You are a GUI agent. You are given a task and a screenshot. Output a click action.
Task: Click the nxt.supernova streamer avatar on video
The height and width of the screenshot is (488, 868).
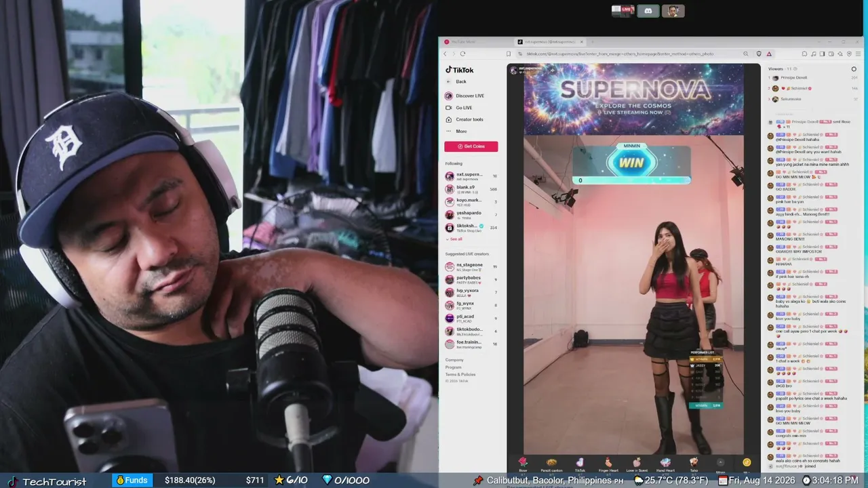coord(514,69)
